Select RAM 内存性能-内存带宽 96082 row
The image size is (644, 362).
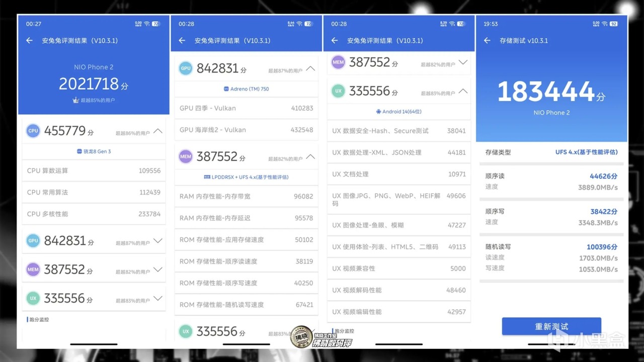click(x=247, y=197)
